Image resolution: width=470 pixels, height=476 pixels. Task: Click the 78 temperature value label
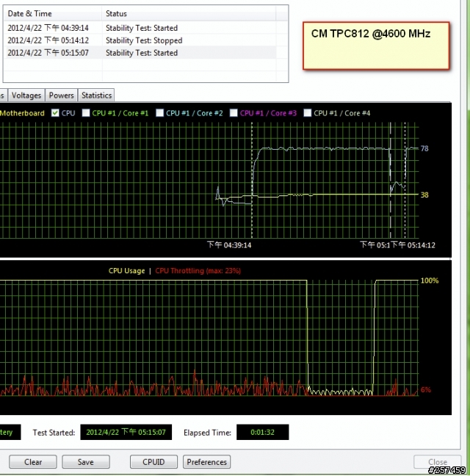coord(424,148)
